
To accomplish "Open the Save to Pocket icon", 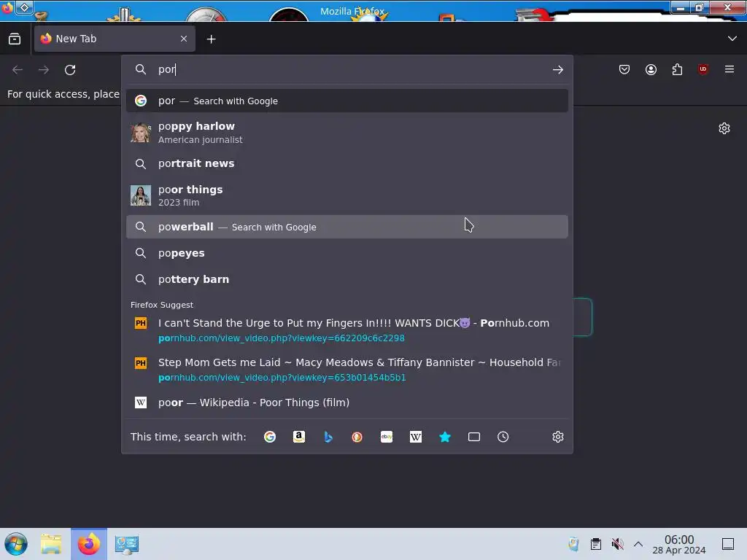I will 624,69.
